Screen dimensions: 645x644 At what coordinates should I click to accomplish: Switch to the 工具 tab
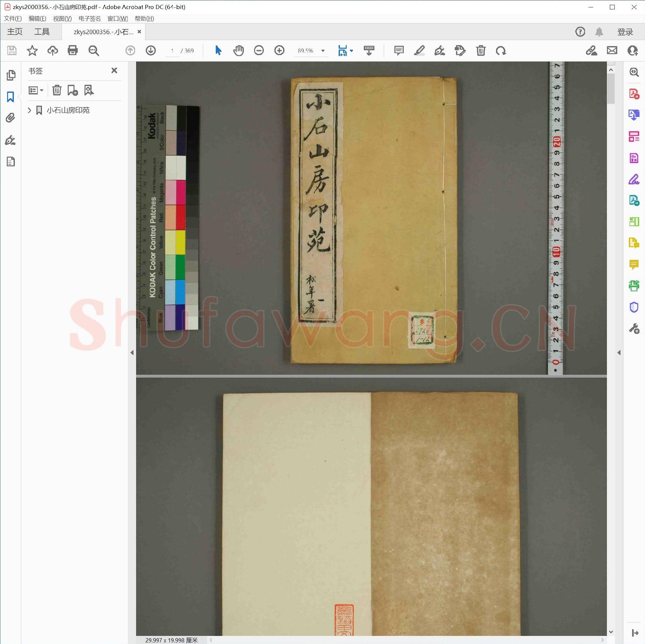coord(42,32)
